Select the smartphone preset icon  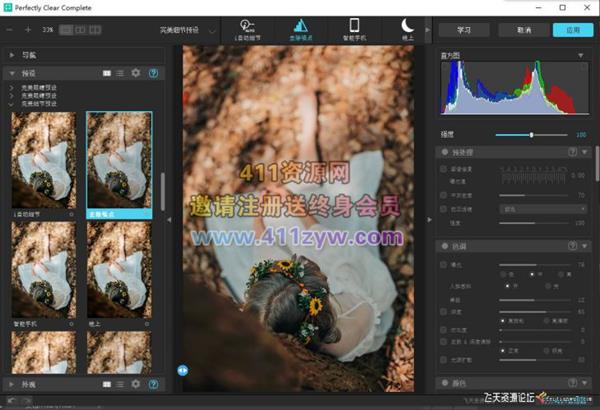coord(354,27)
